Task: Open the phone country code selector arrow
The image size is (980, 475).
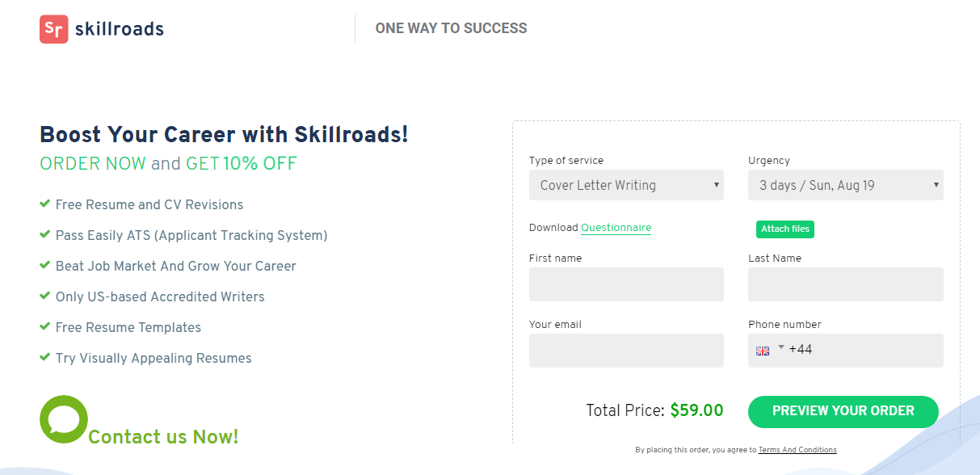Action: [781, 348]
